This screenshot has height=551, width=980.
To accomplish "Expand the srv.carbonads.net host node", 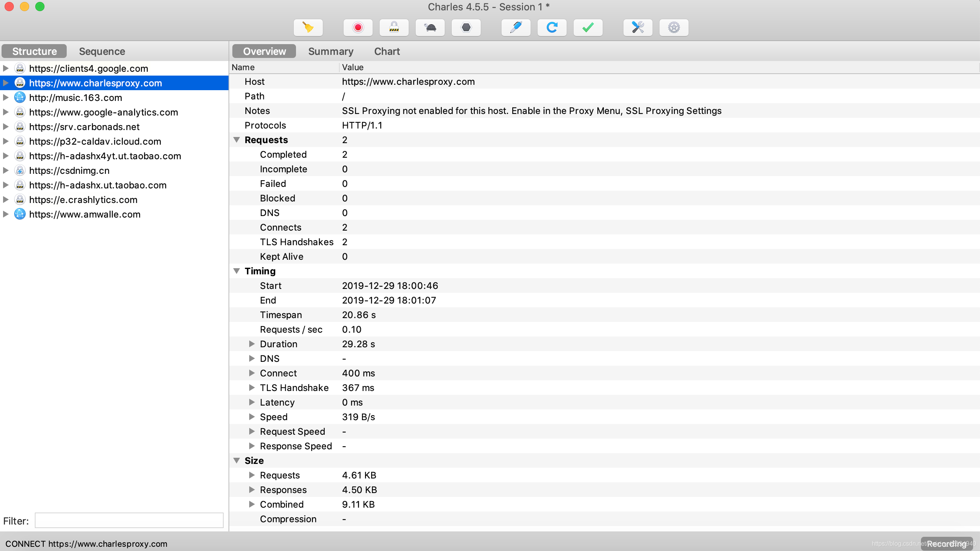I will [x=6, y=127].
